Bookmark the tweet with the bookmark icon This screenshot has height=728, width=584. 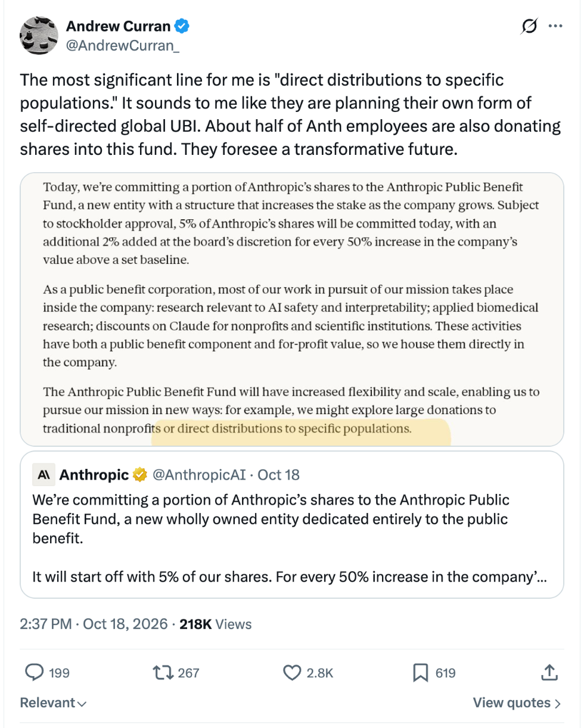coord(421,673)
